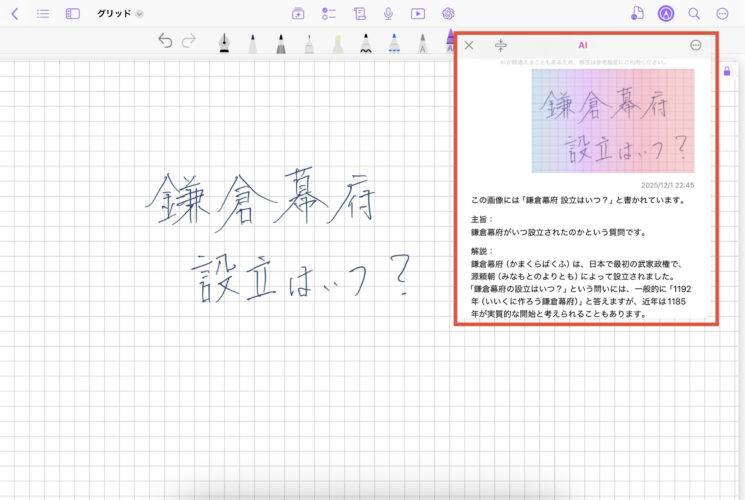The image size is (745, 500).
Task: Select the light gray fine pen
Action: [x=309, y=43]
